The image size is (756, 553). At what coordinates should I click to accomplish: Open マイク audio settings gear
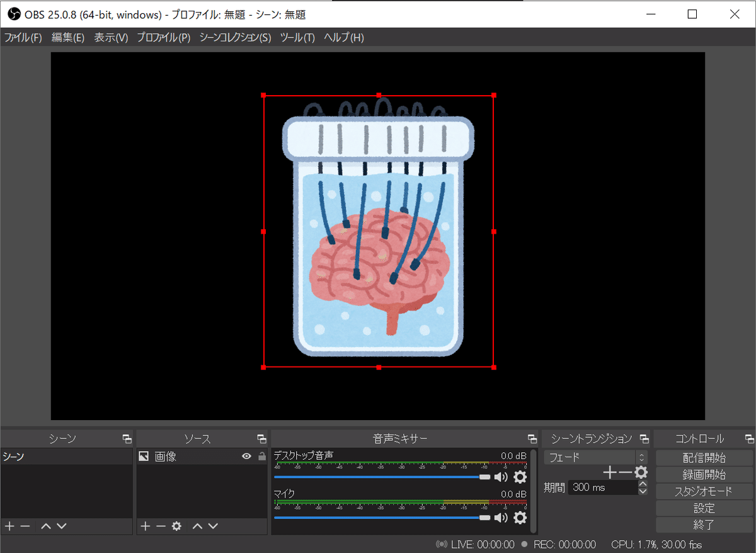coord(520,518)
